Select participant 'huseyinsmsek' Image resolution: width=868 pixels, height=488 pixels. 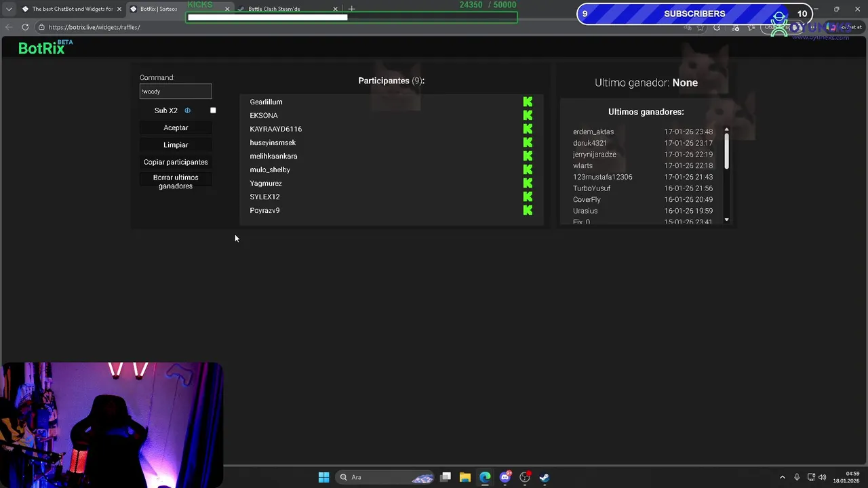(x=273, y=142)
